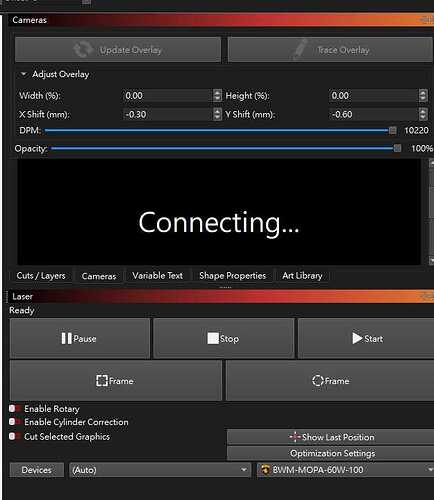
Task: Click the Update Overlay refresh icon
Action: tap(82, 50)
